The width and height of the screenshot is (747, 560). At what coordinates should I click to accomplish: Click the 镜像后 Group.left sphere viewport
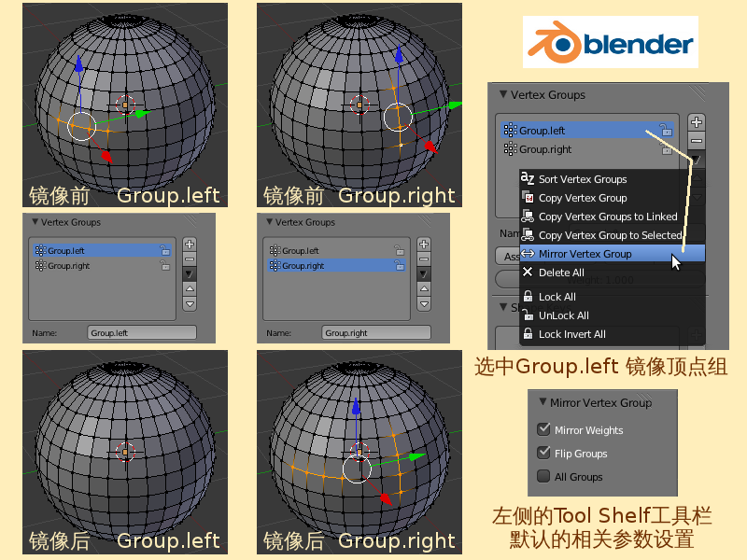click(x=125, y=452)
